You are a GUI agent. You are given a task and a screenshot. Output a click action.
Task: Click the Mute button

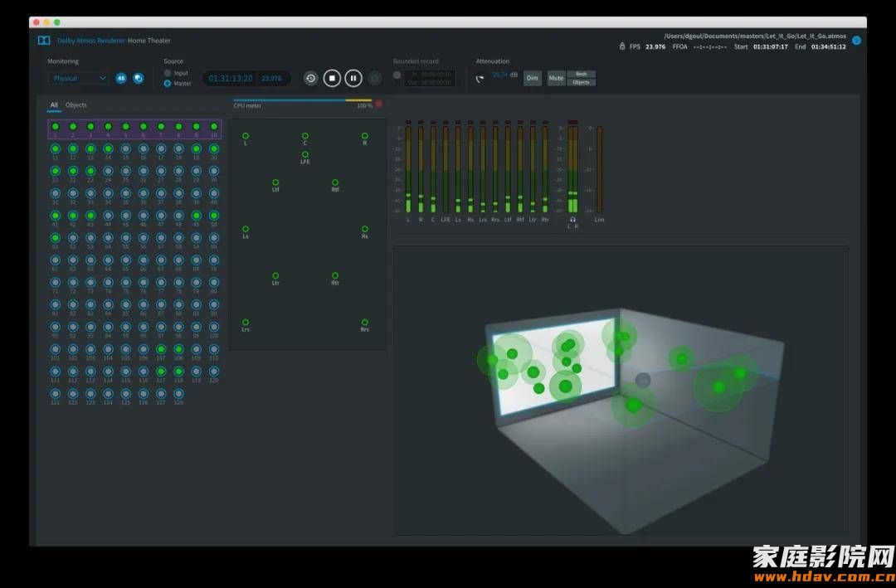(556, 78)
